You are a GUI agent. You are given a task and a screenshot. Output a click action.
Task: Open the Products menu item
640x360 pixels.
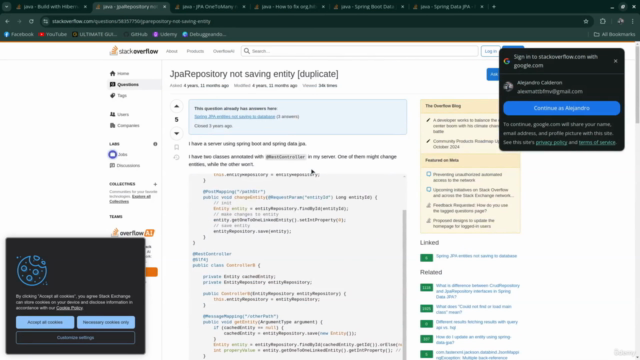tap(195, 51)
